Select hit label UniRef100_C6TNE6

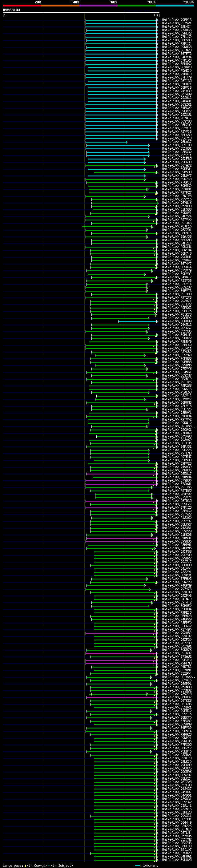click(177, 830)
